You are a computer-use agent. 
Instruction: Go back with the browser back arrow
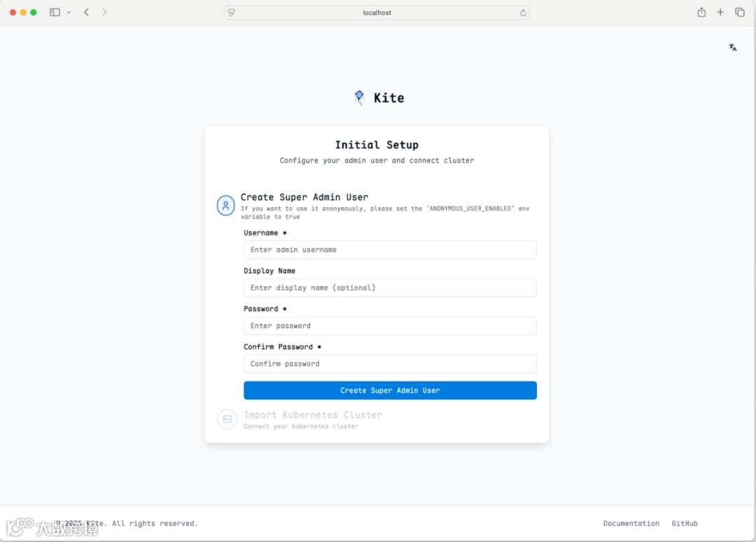pyautogui.click(x=86, y=13)
